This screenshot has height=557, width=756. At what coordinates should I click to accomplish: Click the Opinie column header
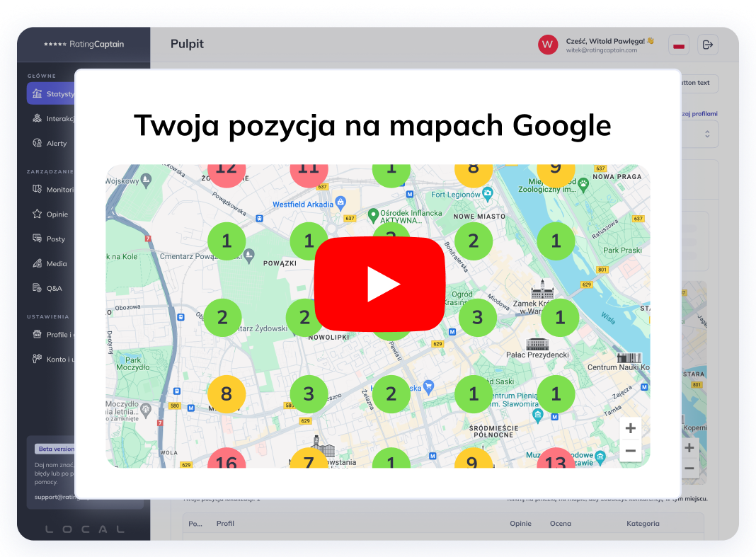click(x=521, y=523)
